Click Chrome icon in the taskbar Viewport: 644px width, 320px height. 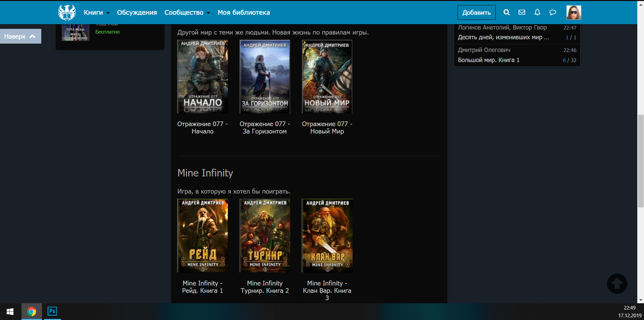coord(32,312)
